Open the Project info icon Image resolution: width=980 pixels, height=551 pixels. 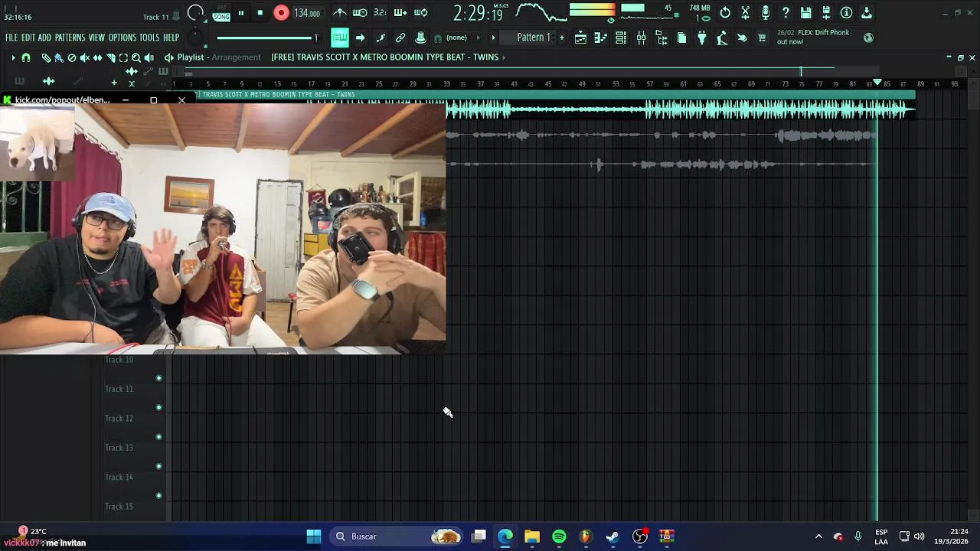(x=847, y=12)
